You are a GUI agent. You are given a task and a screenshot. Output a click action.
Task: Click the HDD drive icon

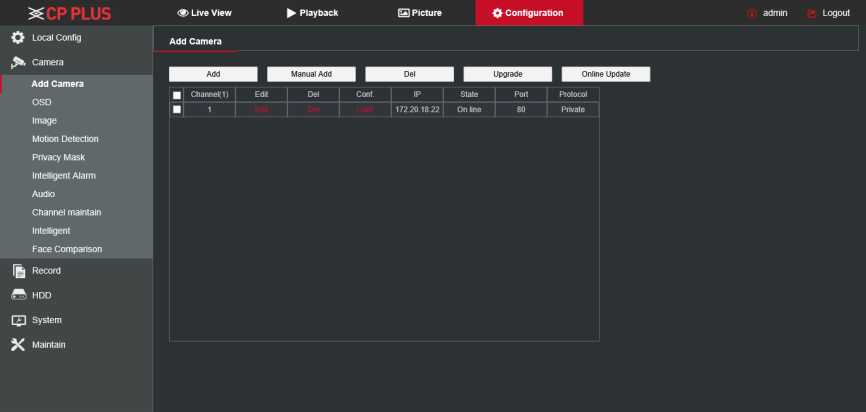tap(17, 296)
